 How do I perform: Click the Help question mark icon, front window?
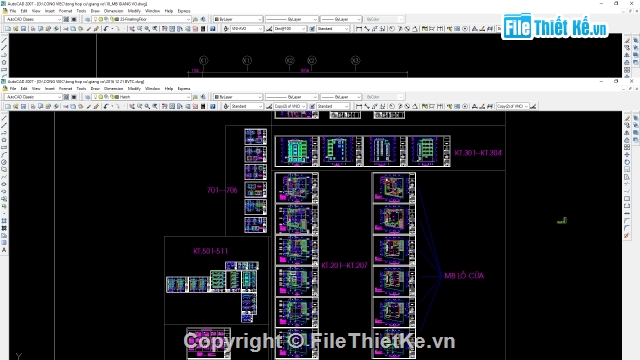[x=213, y=107]
